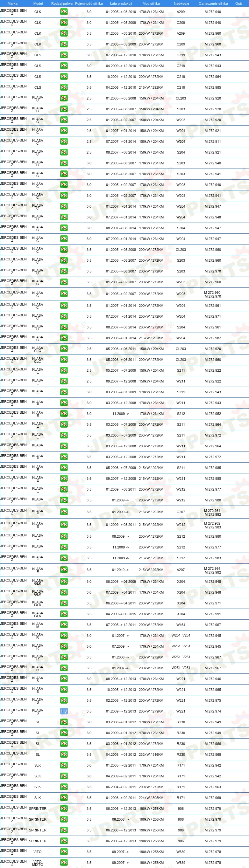249x868 pixels.
Task: Select the M 272.965 engine designation
Action: tap(213, 689)
